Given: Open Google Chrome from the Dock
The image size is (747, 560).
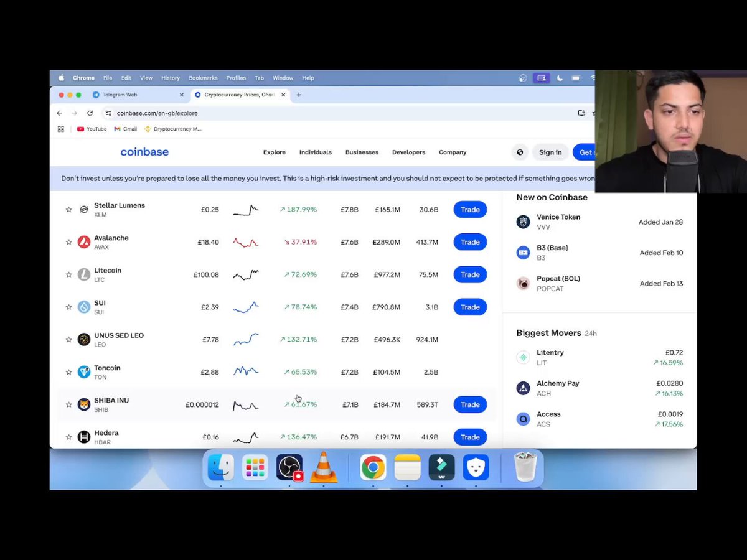Looking at the screenshot, I should pyautogui.click(x=373, y=467).
